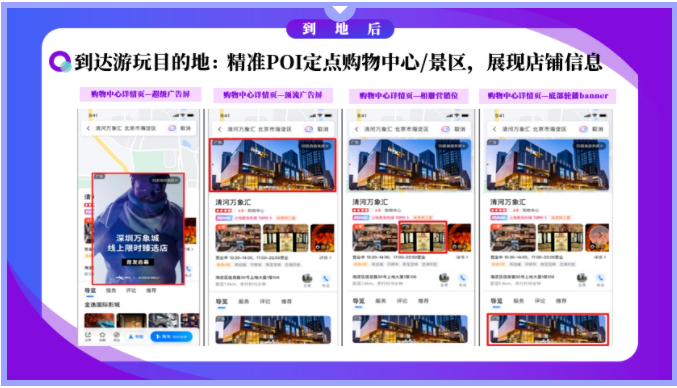This screenshot has width=677, height=388.
Task: Tap bottom banner in 相册营销位 phone
Action: coord(410,329)
